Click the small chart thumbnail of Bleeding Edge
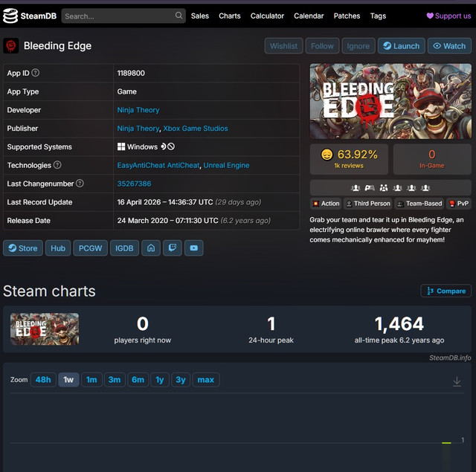476x472 pixels. pyautogui.click(x=45, y=329)
